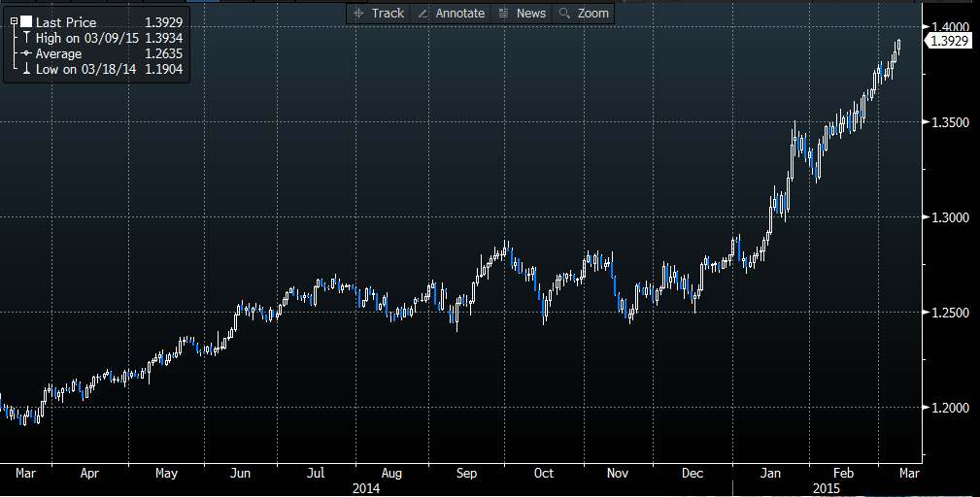Click the average marker icon in legend
Screen dimensions: 980x497
click(x=26, y=53)
